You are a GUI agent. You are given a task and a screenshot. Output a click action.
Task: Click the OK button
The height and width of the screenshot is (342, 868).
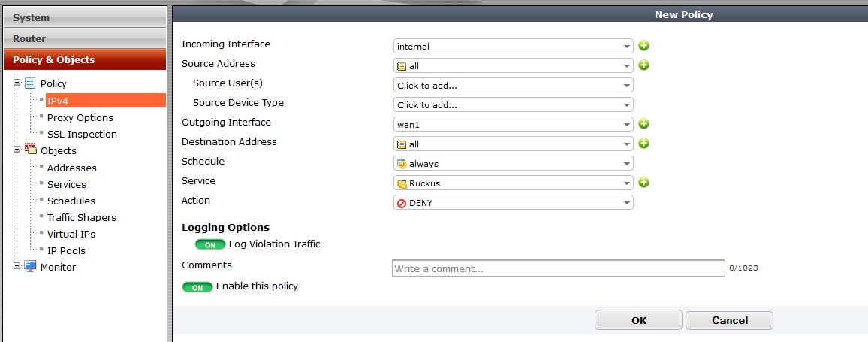[x=638, y=320]
